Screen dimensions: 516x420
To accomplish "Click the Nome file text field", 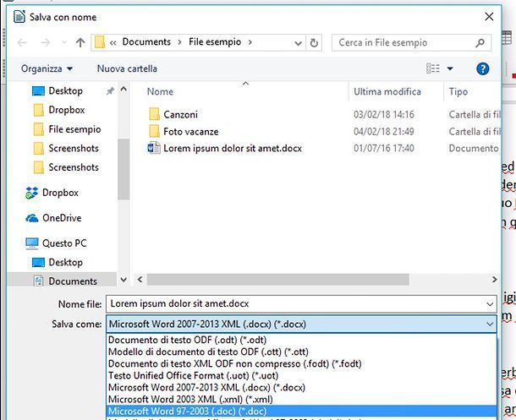I will [x=295, y=303].
